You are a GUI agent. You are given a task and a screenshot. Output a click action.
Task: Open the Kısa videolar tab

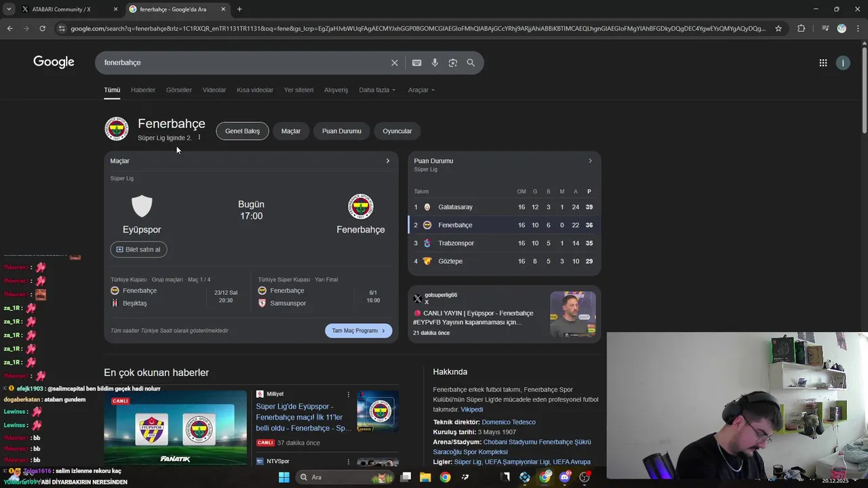[255, 89]
